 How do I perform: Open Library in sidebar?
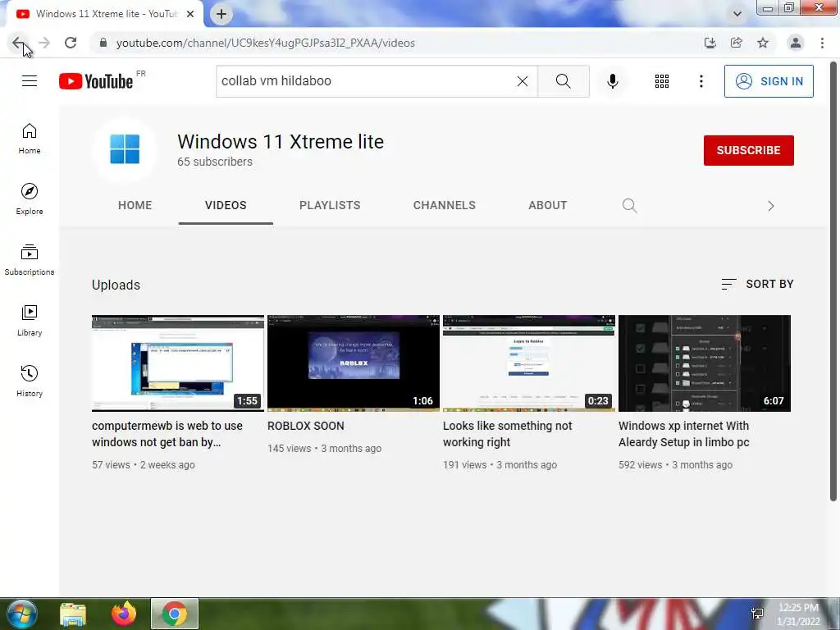(30, 321)
